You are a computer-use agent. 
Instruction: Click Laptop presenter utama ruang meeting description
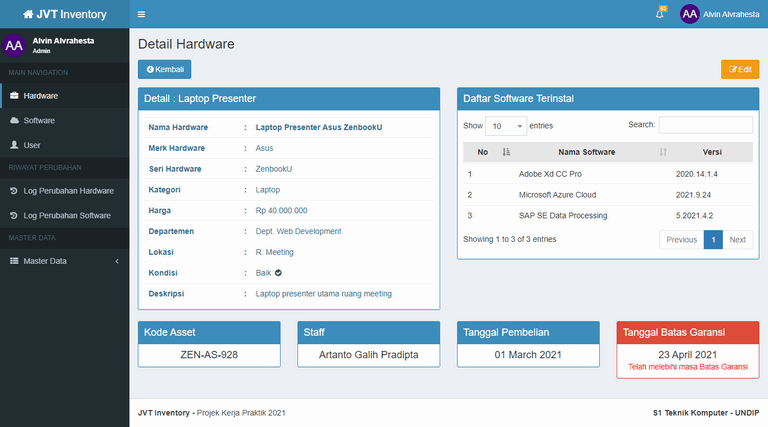click(x=323, y=294)
